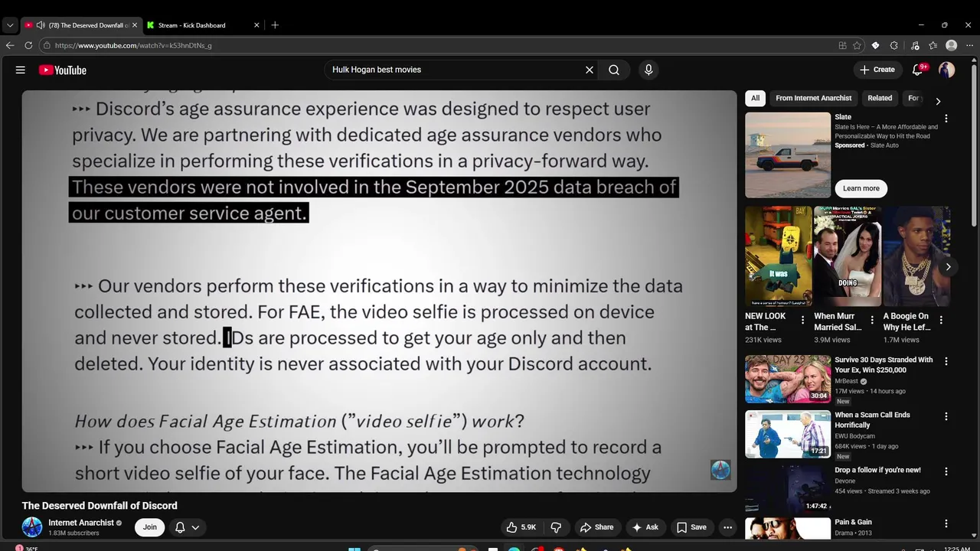Open Survive 30 Days Stranded thumbnail
The width and height of the screenshot is (980, 551).
pyautogui.click(x=788, y=379)
